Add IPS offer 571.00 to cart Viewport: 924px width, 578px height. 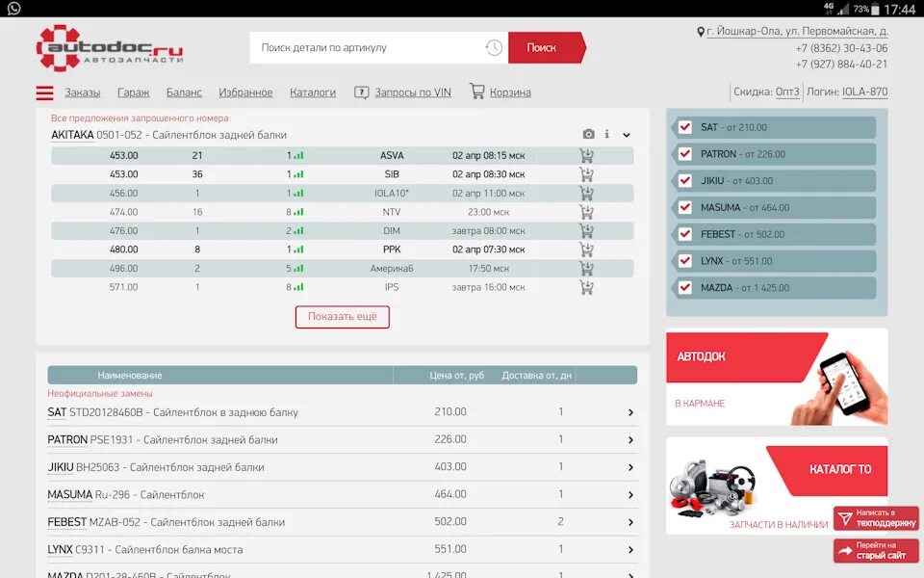tap(586, 288)
